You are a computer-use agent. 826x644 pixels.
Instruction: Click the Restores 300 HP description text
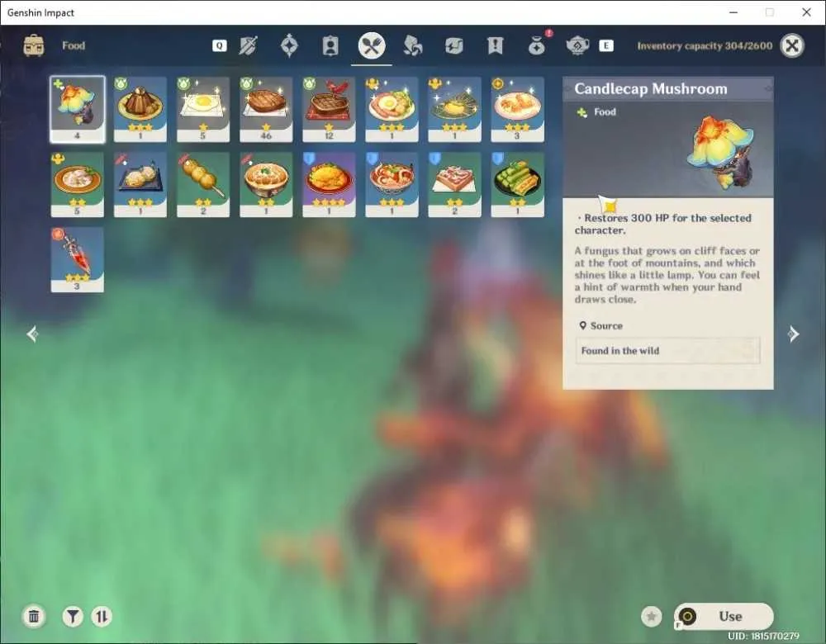(663, 225)
